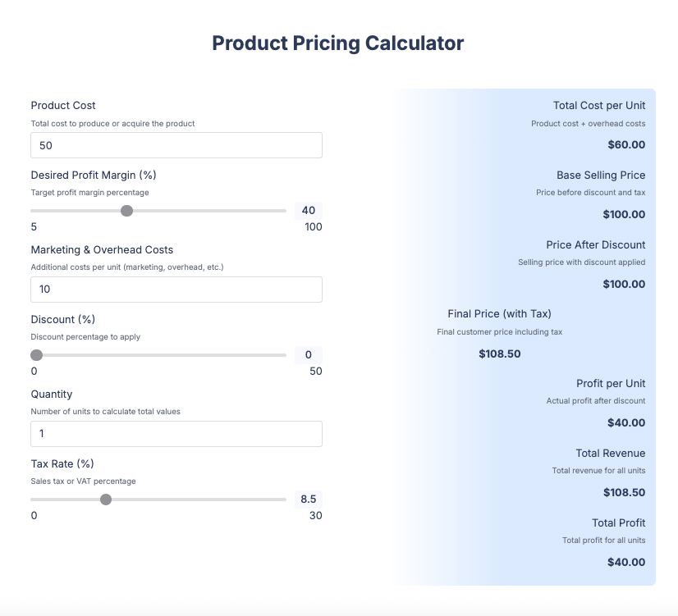Image resolution: width=678 pixels, height=616 pixels.
Task: Click the Tax Rate slider handle
Action: point(105,499)
